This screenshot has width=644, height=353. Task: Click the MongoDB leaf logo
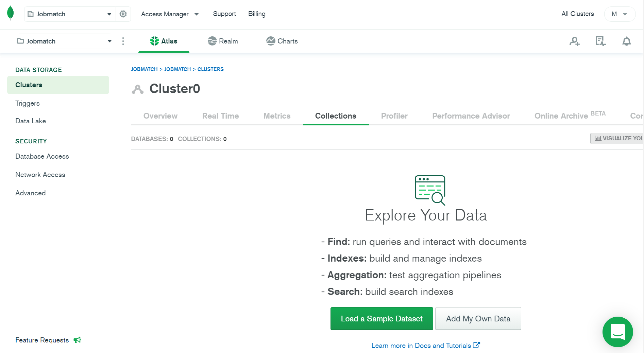(x=11, y=13)
